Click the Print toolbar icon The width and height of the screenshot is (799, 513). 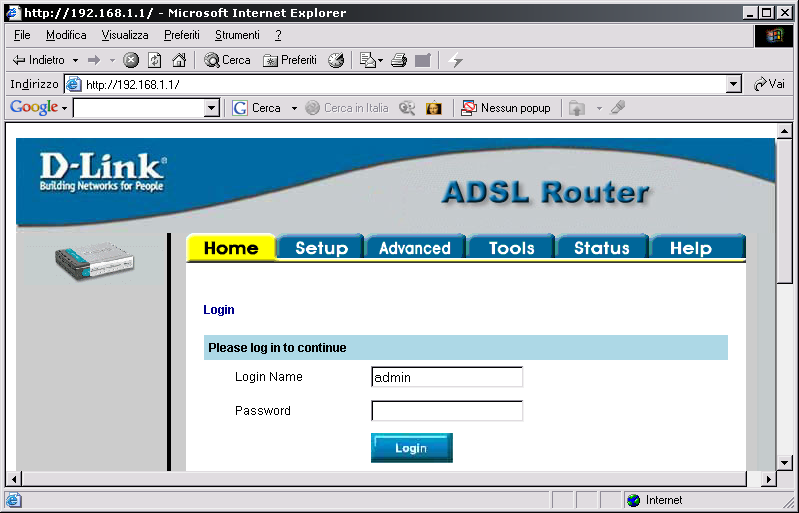(399, 60)
